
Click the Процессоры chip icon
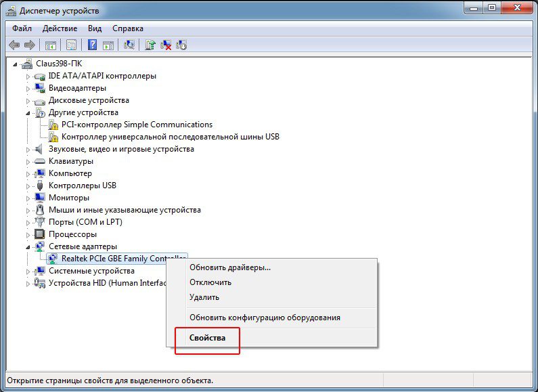(40, 234)
